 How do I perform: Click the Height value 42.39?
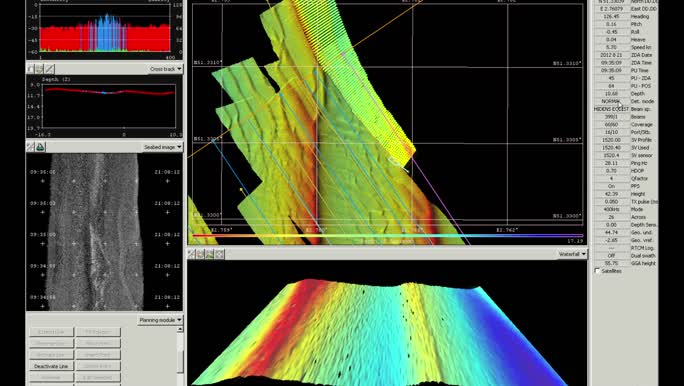coord(611,194)
